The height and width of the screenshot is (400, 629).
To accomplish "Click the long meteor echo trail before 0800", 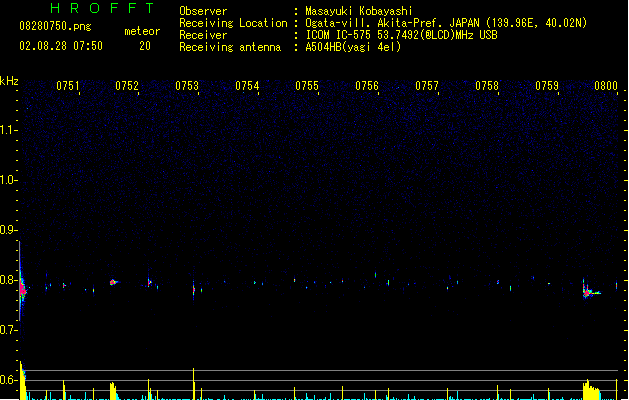I will (x=591, y=292).
